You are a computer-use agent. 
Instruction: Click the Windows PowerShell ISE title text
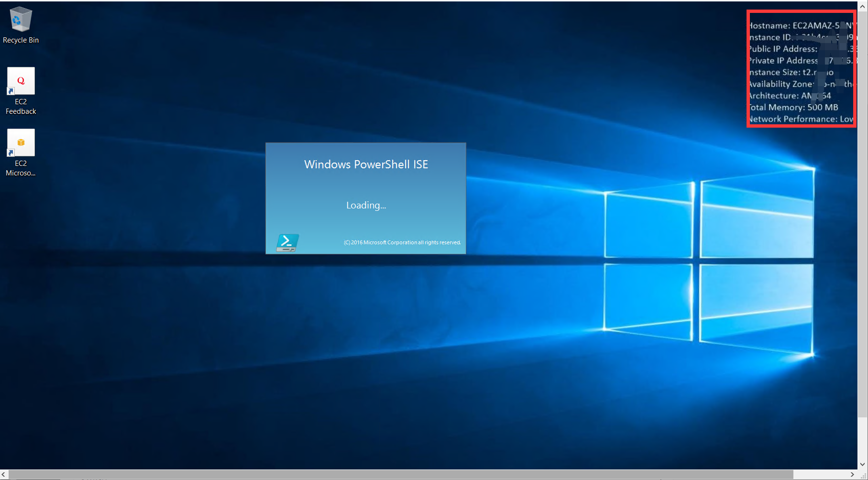(366, 164)
